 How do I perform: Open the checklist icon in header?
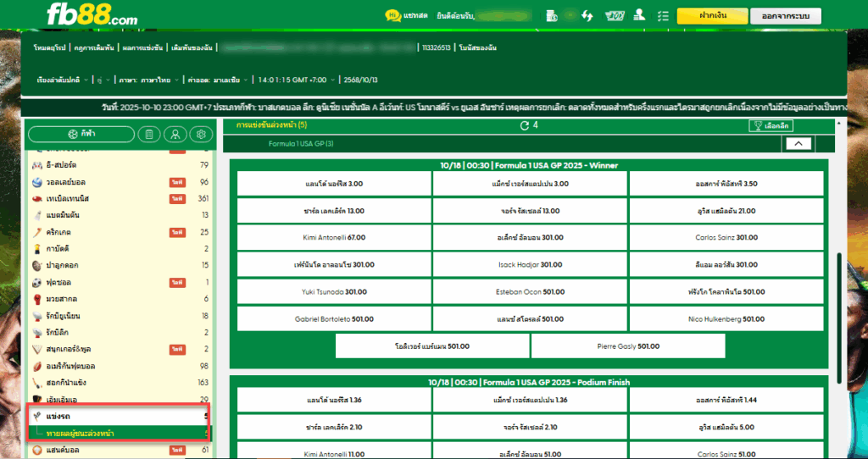point(663,16)
